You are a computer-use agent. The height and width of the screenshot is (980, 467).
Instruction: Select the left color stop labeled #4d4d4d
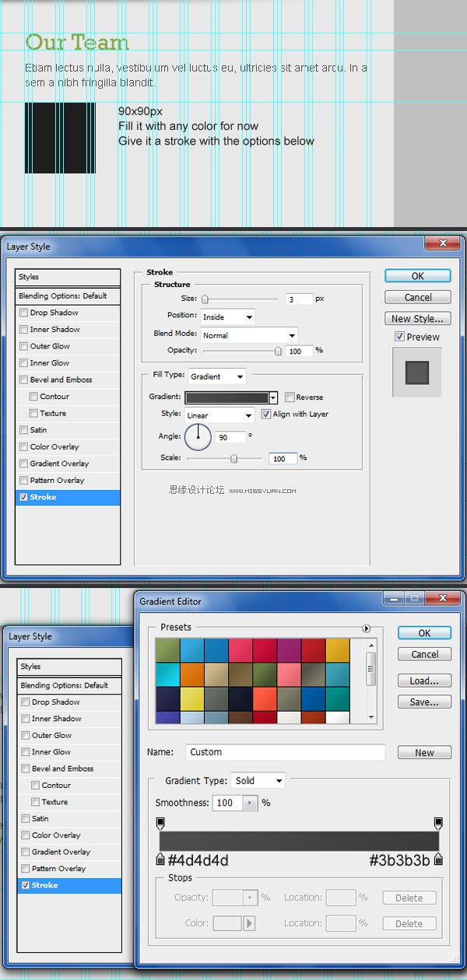pos(160,859)
